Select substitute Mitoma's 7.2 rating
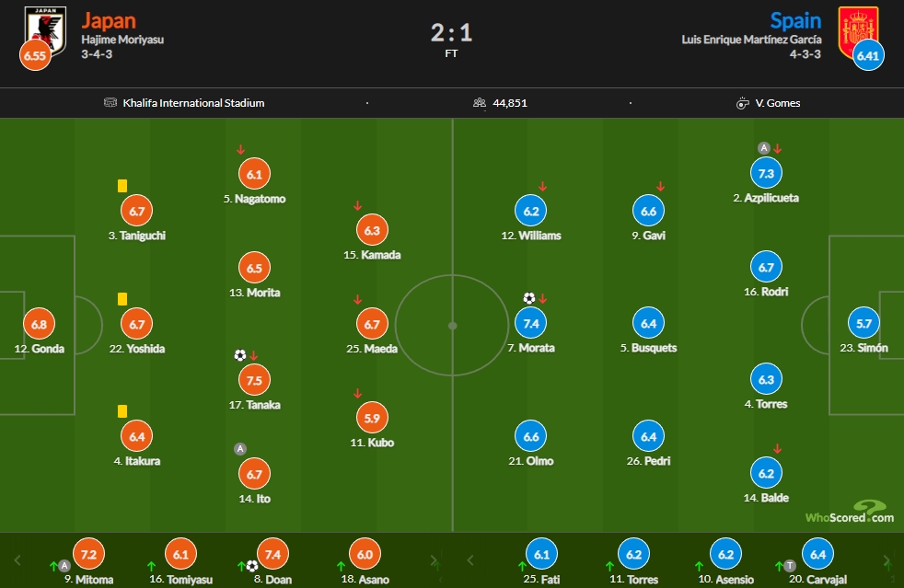 point(88,554)
